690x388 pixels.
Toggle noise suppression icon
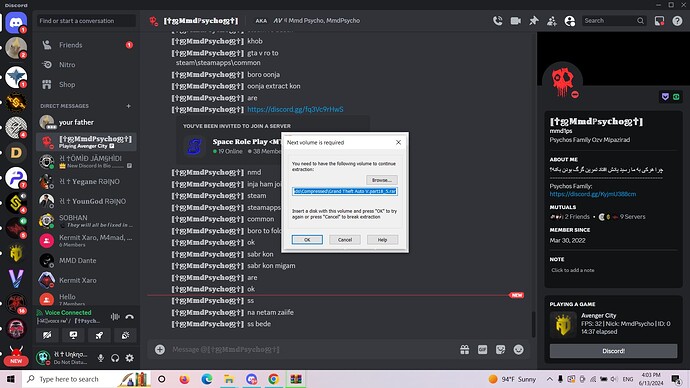[115, 316]
